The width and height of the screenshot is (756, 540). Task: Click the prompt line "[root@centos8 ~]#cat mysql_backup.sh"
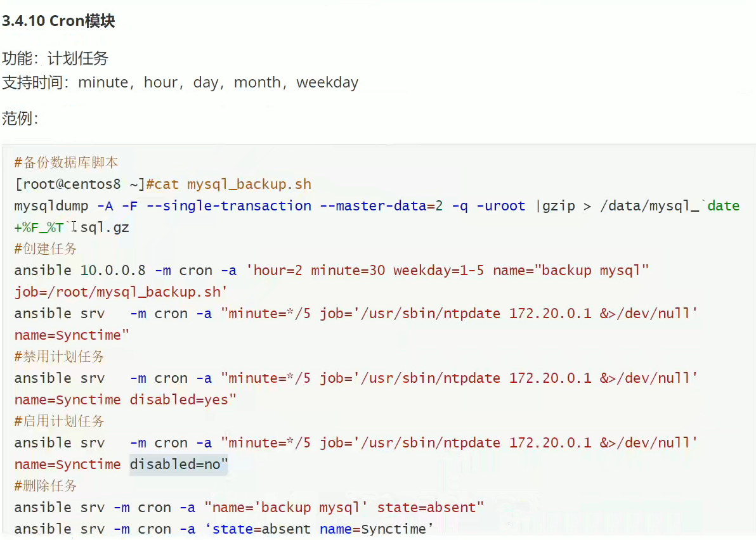[x=163, y=184]
